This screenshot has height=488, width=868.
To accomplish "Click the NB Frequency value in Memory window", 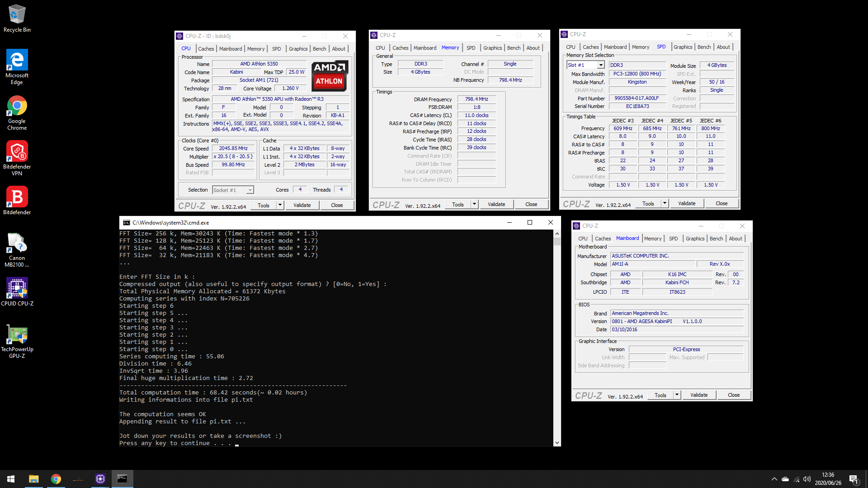I will (510, 80).
